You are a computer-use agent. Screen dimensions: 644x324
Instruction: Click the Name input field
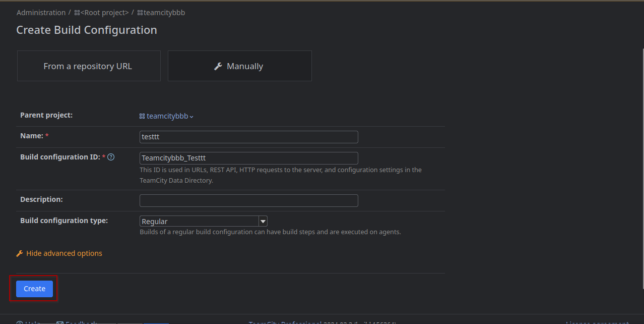click(248, 137)
